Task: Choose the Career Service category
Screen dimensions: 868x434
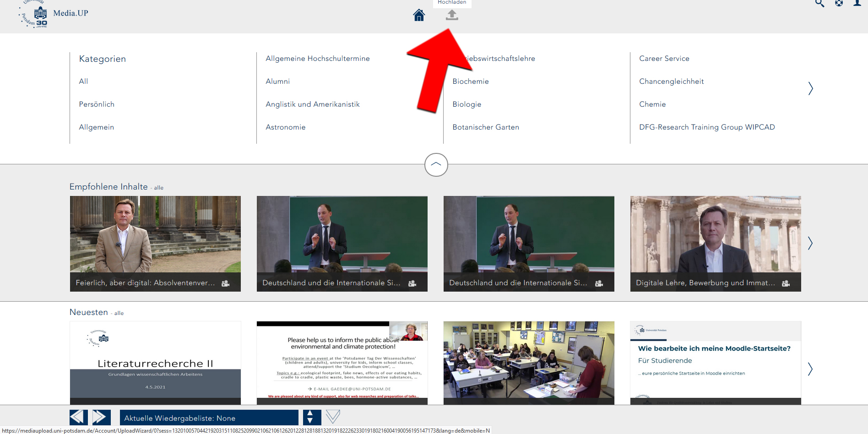Action: click(x=664, y=59)
